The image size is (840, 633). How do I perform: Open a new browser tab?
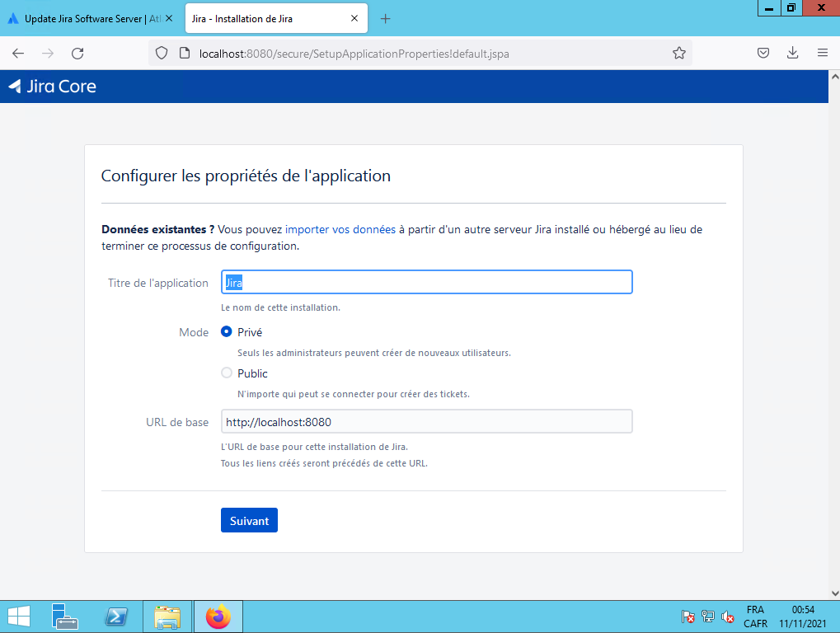coord(385,19)
